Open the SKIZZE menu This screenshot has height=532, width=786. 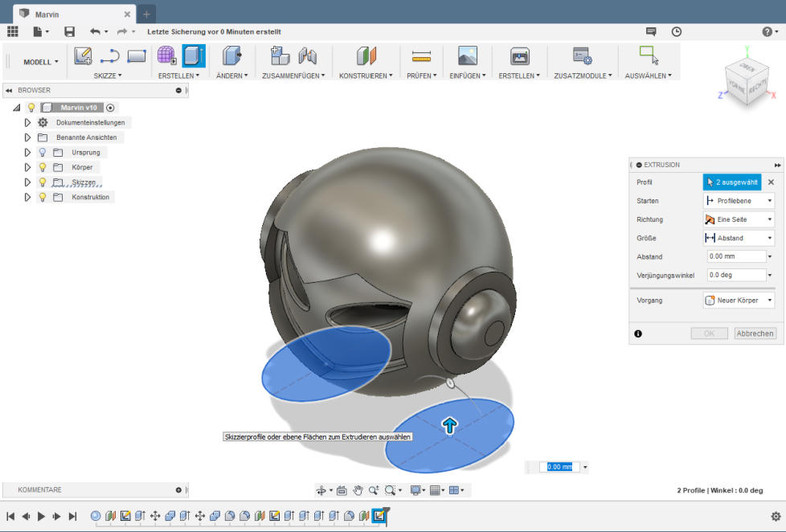coord(107,76)
